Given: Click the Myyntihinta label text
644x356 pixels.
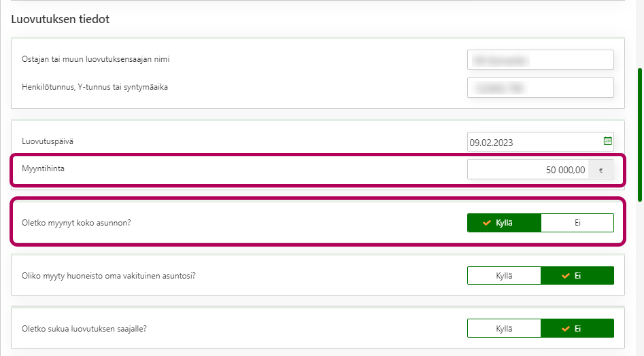Looking at the screenshot, I should pos(42,168).
